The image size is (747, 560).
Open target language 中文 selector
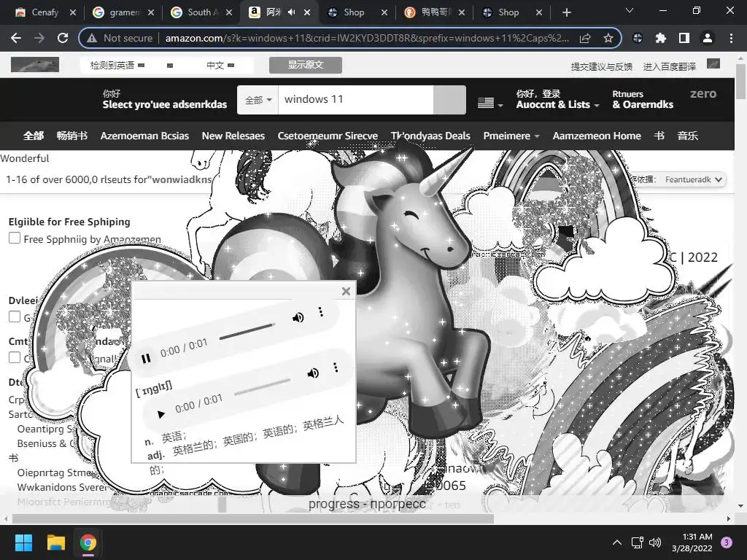220,65
